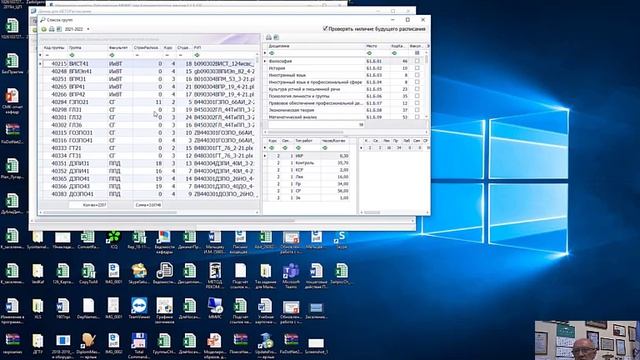
Task: Open the Screenshot_1 desktop file
Action: (x=316, y=345)
